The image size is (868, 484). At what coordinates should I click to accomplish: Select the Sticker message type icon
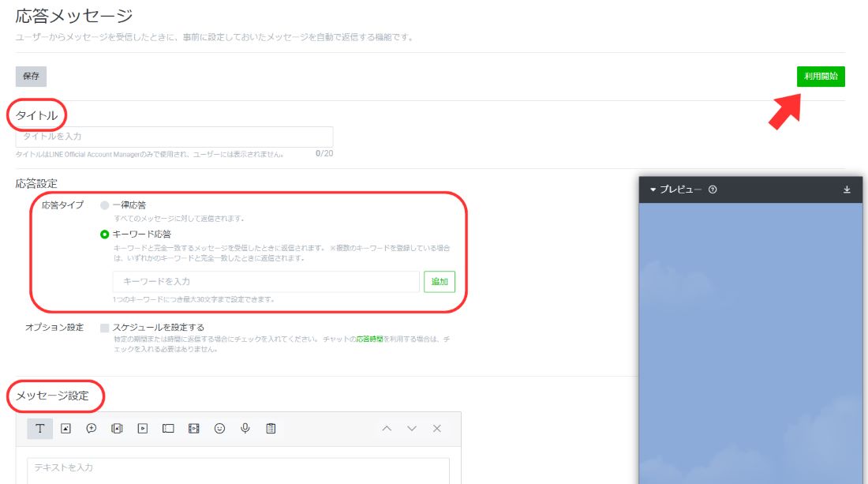coord(92,429)
